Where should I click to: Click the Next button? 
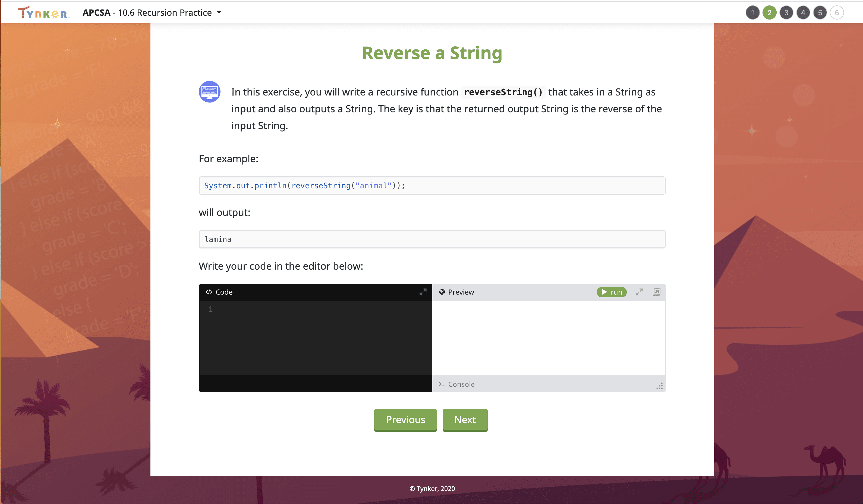pos(465,419)
